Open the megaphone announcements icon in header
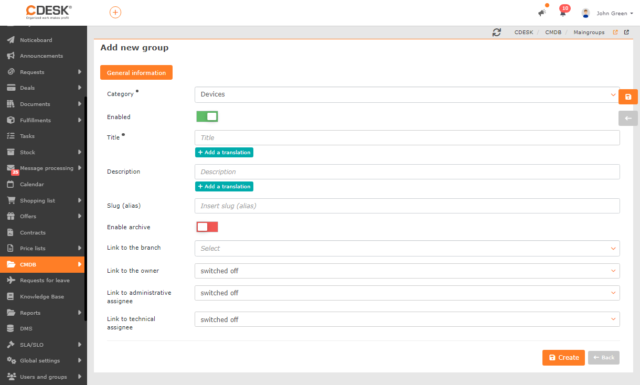Screen dimensions: 640x385 point(542,13)
